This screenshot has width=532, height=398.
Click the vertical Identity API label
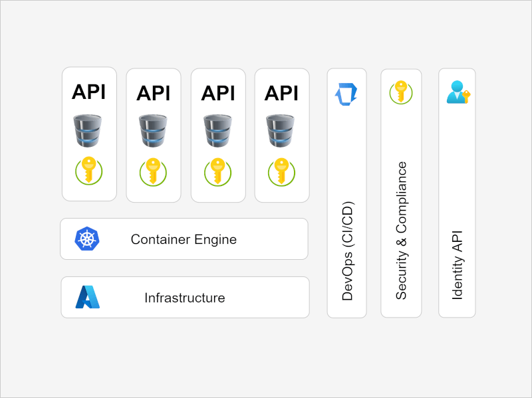click(x=458, y=265)
